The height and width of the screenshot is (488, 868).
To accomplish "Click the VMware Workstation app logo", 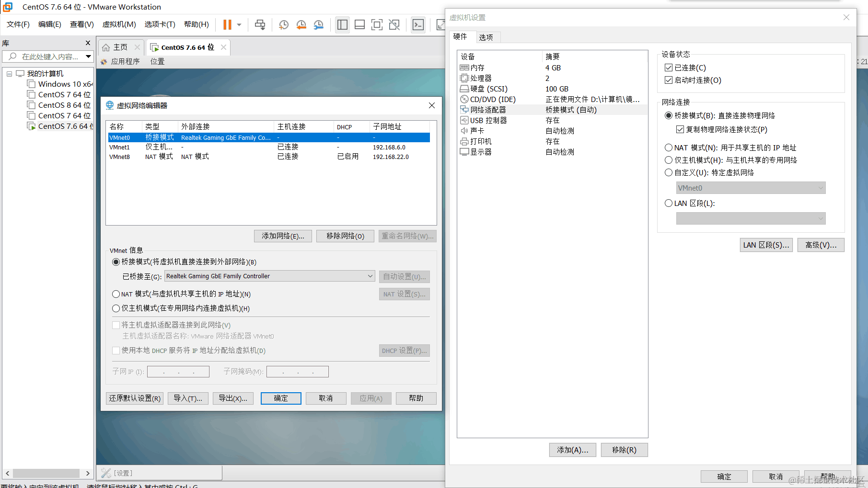I will [x=8, y=7].
